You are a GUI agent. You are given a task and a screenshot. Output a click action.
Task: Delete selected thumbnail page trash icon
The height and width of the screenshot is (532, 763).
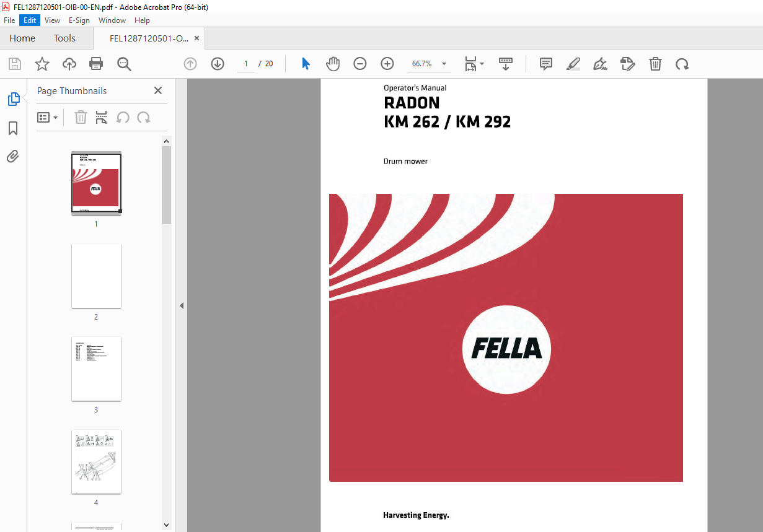(x=81, y=117)
